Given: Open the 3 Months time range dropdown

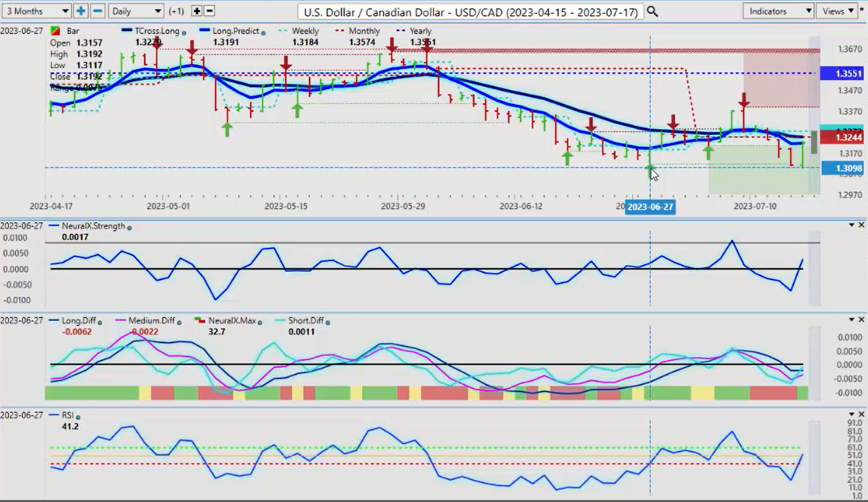Looking at the screenshot, I should [36, 11].
